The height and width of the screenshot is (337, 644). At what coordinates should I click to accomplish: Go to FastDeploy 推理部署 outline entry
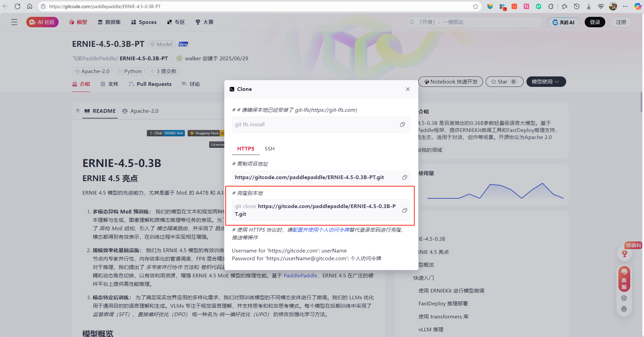(443, 304)
